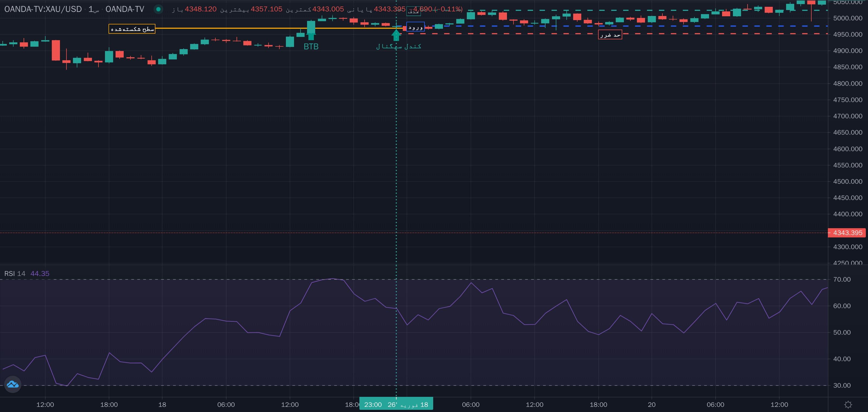Click the OANDA-TV exchange name in header
Image resolution: width=868 pixels, height=412 pixels.
[x=125, y=9]
